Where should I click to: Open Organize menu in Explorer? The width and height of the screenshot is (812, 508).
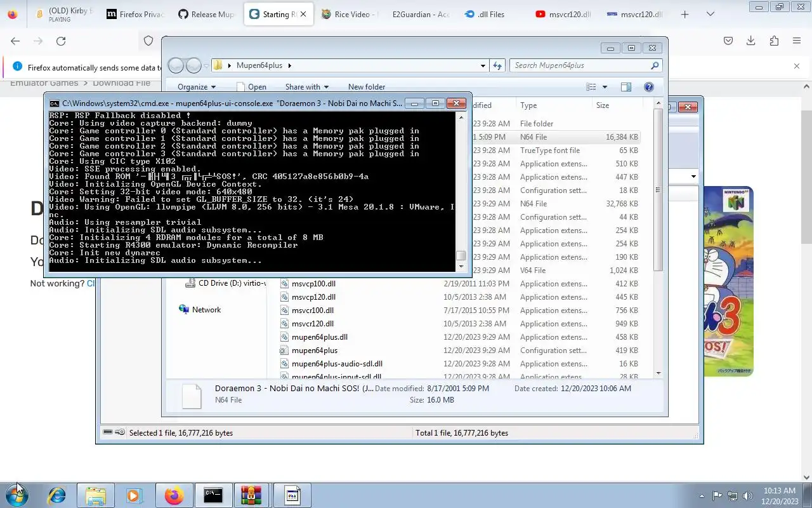tap(197, 87)
